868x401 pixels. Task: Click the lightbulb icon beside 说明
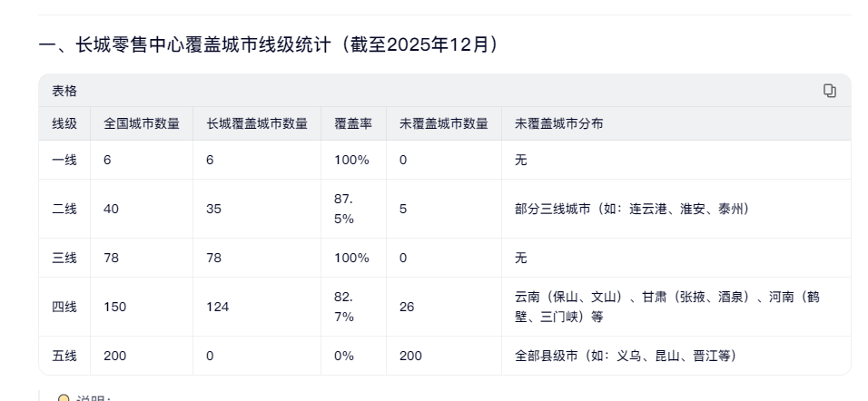(64, 398)
